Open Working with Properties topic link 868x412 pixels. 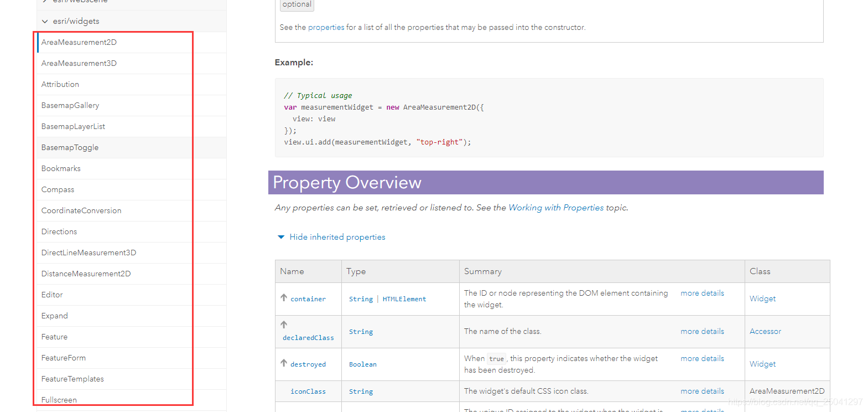coord(556,208)
